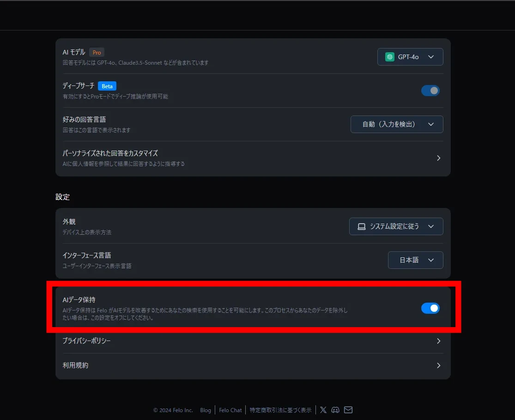Open the Discord icon link in footer
Viewport: 515px width, 420px height.
point(335,410)
